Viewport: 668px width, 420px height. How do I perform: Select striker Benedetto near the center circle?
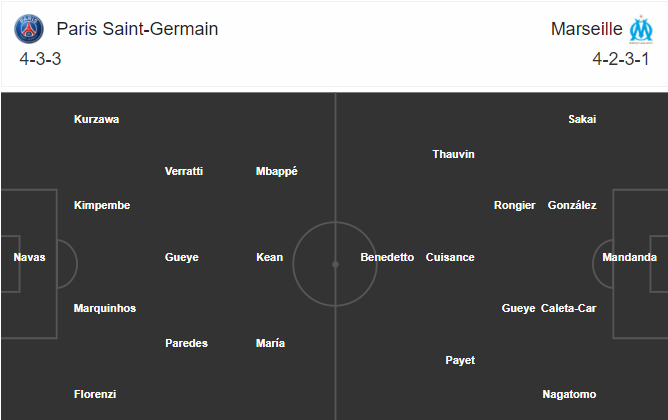point(387,257)
